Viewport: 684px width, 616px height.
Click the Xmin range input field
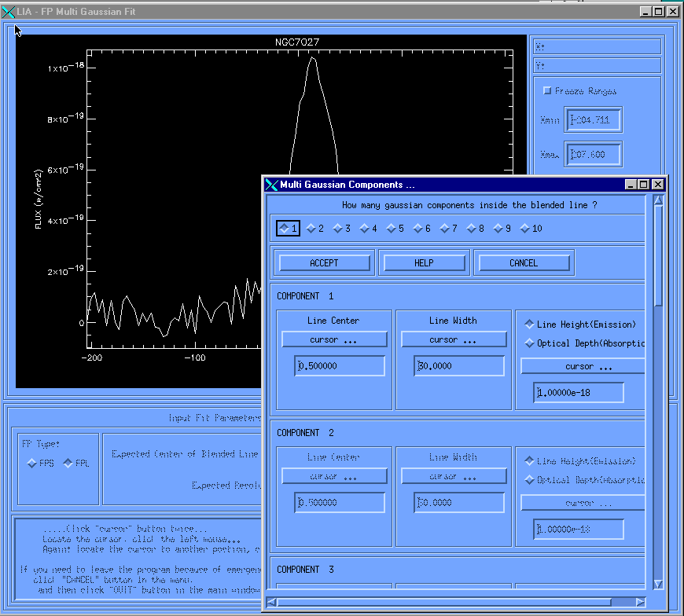(x=594, y=120)
